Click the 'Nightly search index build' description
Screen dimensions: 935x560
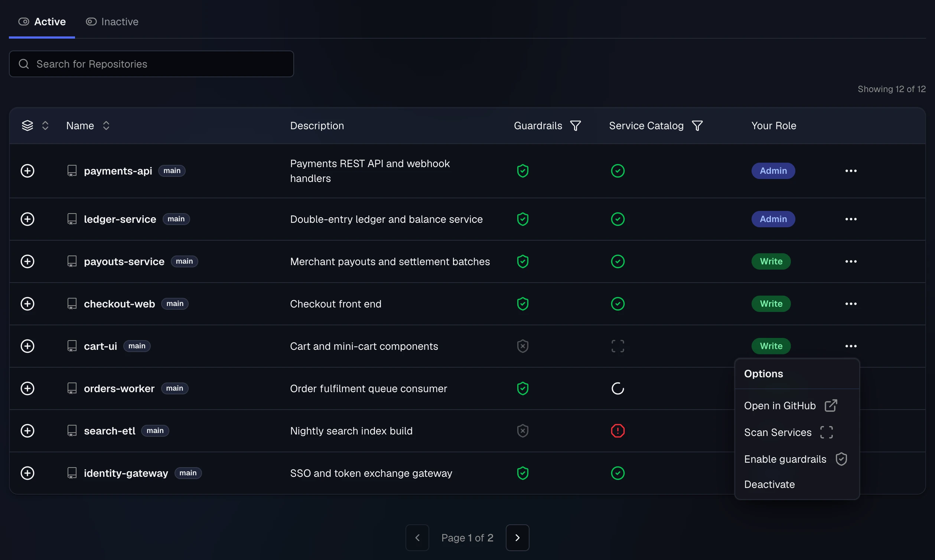point(351,430)
